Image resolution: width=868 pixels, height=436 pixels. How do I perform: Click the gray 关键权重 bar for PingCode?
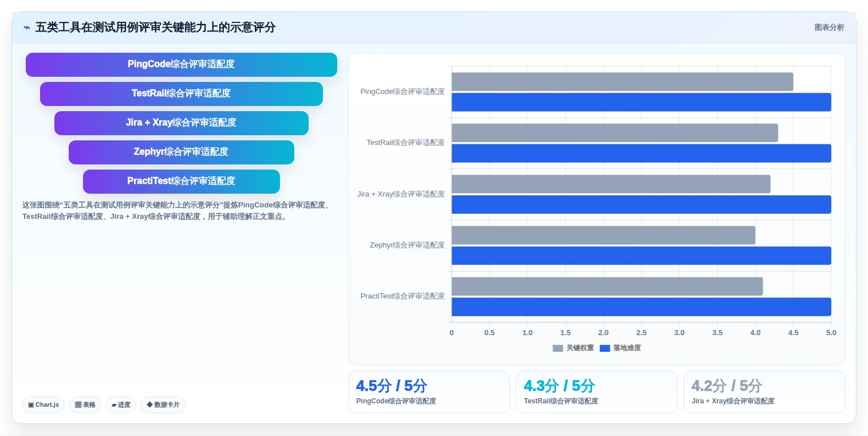pos(622,82)
